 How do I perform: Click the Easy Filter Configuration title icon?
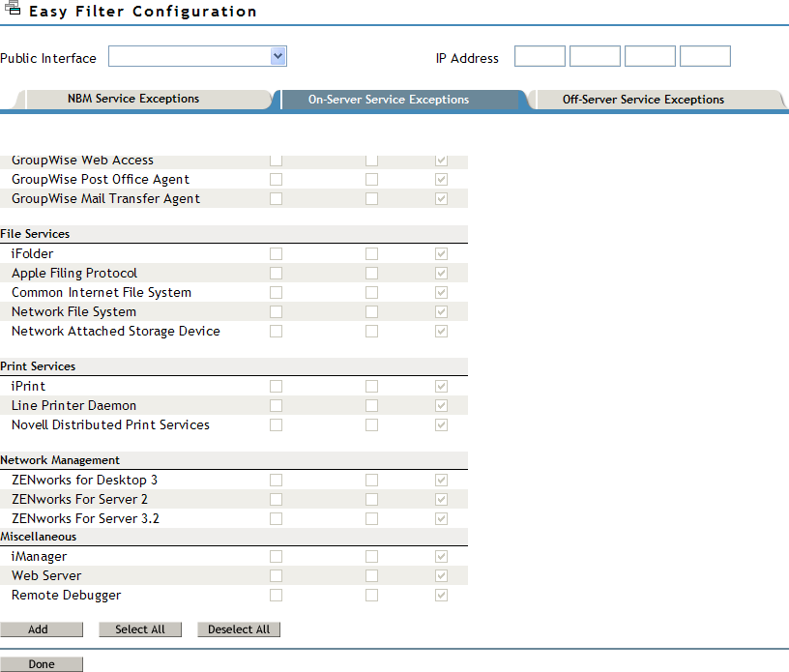coord(13,8)
